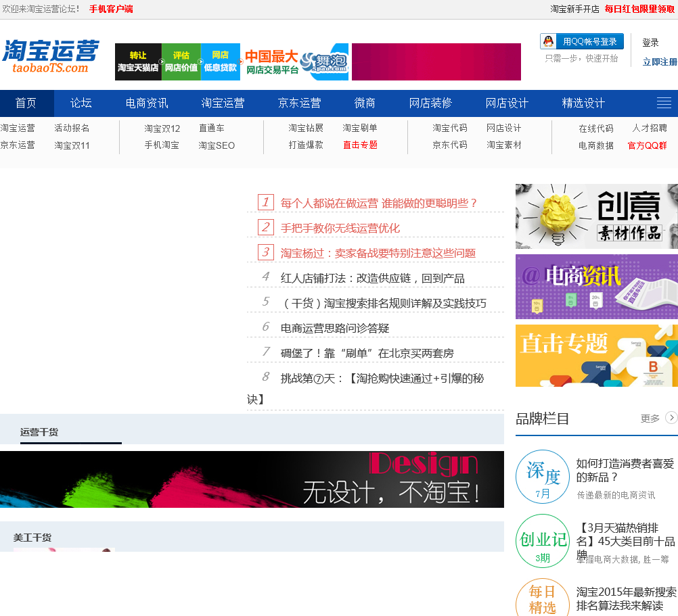Open the 淘宝钻展 sub-navigation link
Screen dimensions: 678x616
coord(306,128)
